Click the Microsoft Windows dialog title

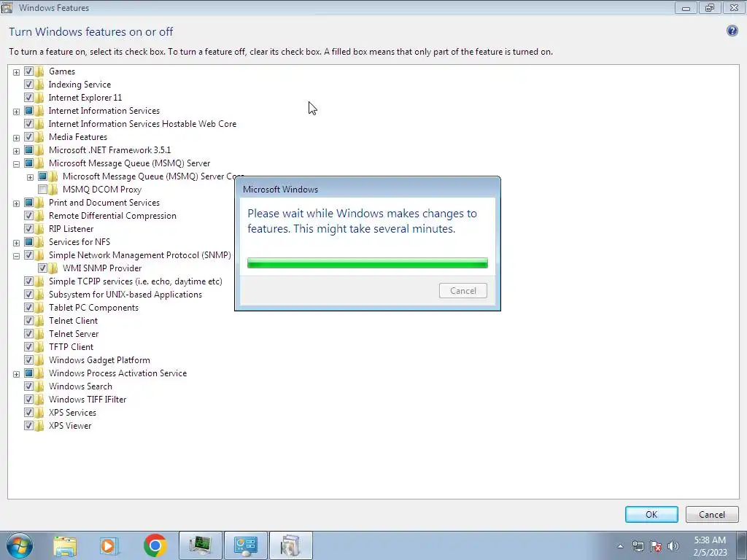pos(281,190)
